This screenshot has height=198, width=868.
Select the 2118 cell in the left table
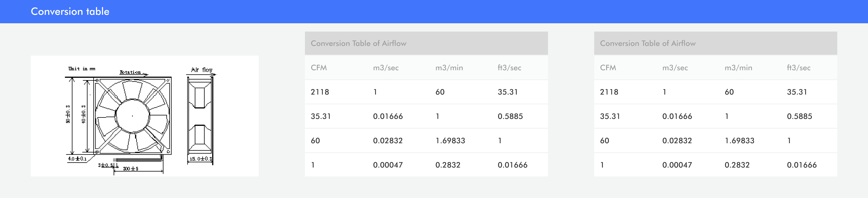click(x=319, y=92)
